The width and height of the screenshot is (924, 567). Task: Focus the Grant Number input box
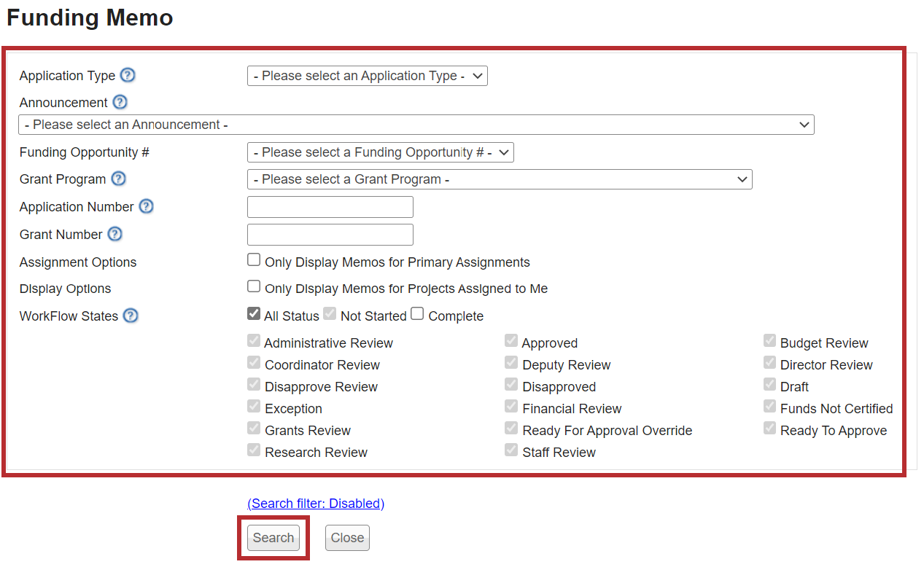330,235
